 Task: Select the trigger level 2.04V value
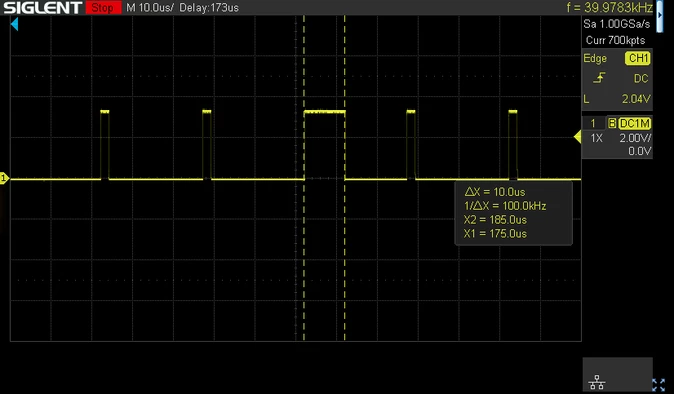tap(636, 99)
